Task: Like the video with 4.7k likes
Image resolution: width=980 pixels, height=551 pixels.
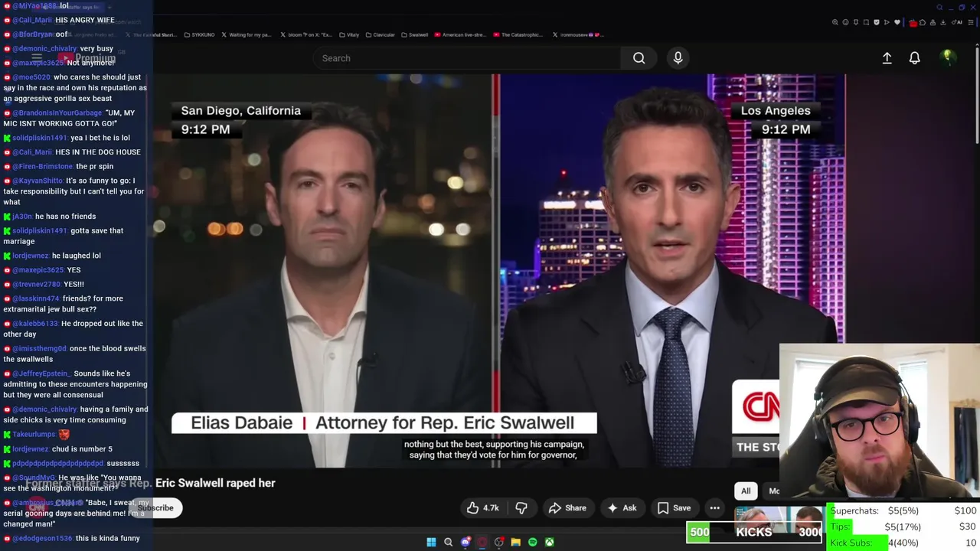Action: tap(482, 508)
